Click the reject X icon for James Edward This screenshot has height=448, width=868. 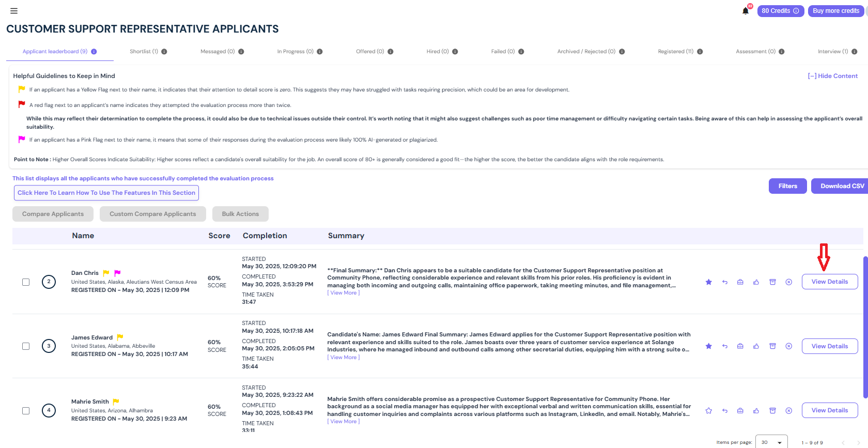tap(789, 346)
